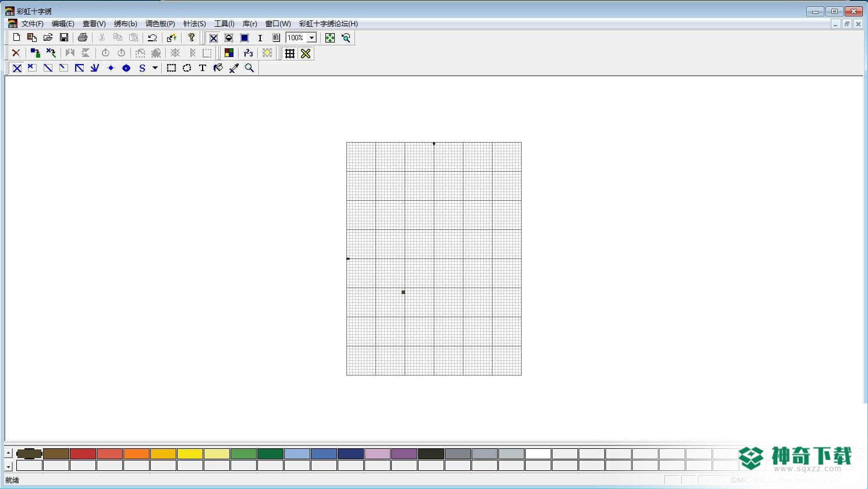Select the S backstitch tool
This screenshot has width=868, height=489.
click(x=142, y=68)
